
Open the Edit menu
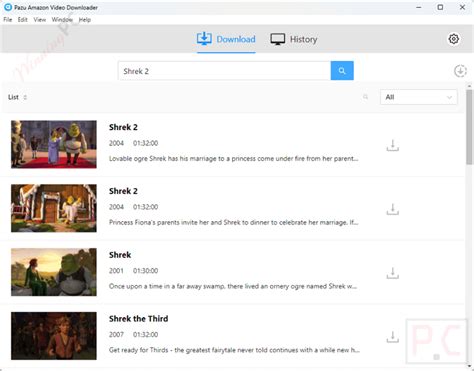click(x=23, y=20)
